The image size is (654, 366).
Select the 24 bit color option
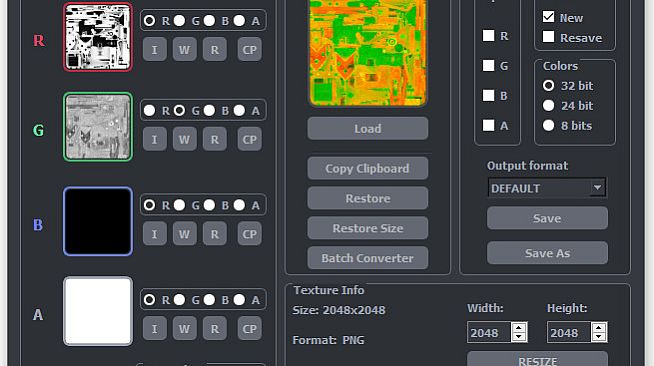coord(548,105)
